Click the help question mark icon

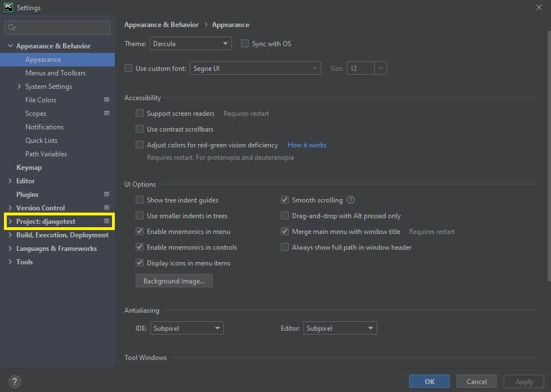[15, 381]
